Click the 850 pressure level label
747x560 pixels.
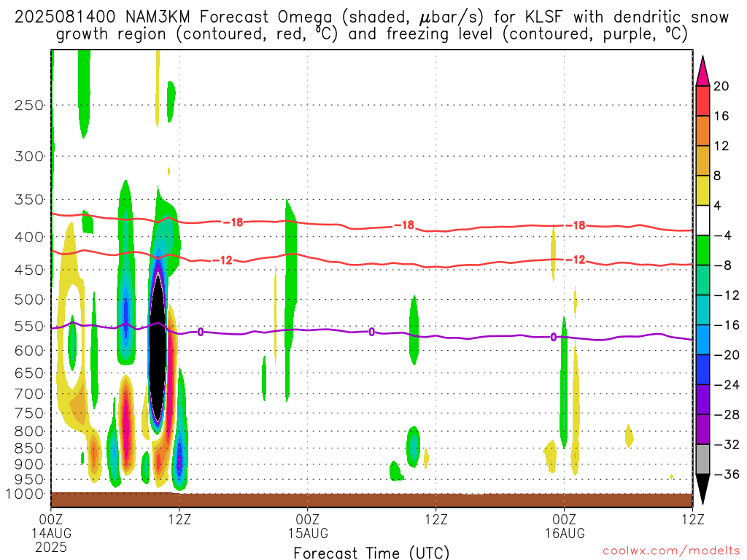pos(29,448)
